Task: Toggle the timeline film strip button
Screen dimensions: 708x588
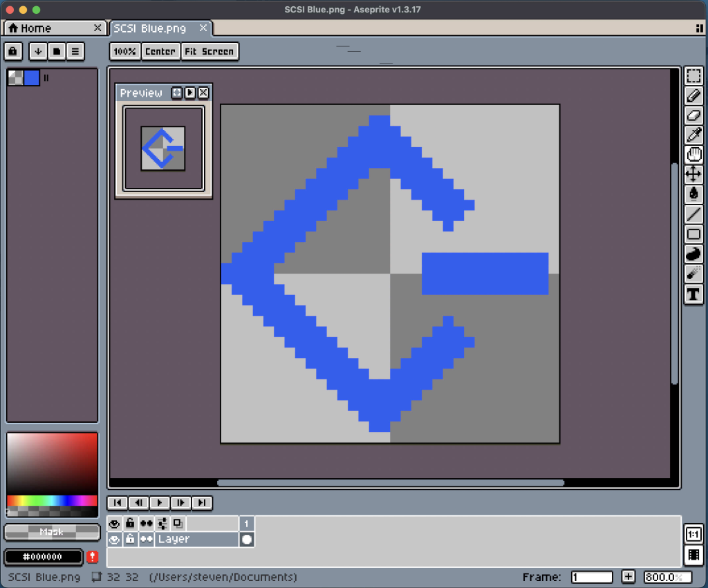Action: 693,555
